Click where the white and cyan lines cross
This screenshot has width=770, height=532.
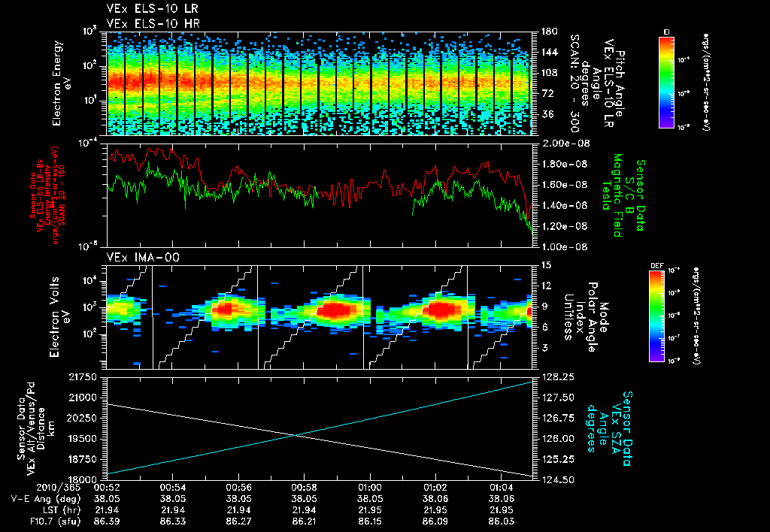[x=296, y=435]
